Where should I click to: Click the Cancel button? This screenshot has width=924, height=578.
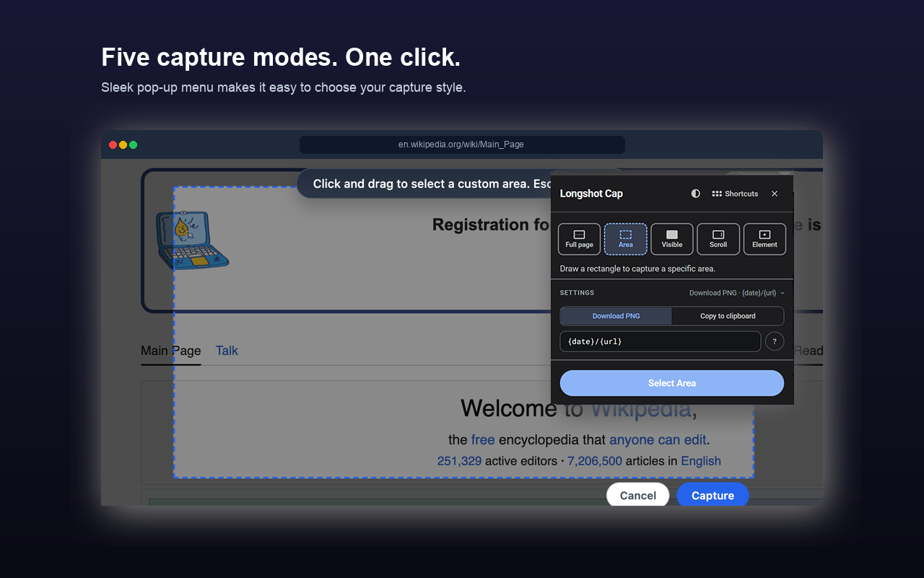pos(638,495)
